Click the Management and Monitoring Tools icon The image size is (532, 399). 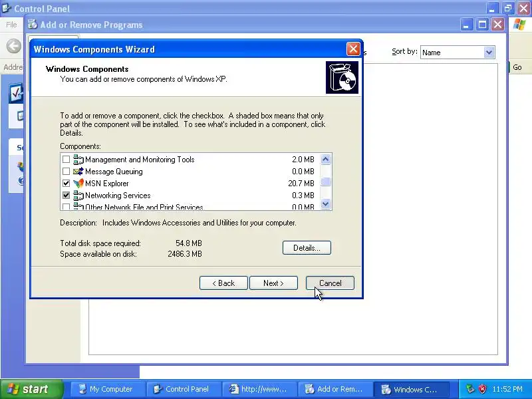pyautogui.click(x=78, y=160)
